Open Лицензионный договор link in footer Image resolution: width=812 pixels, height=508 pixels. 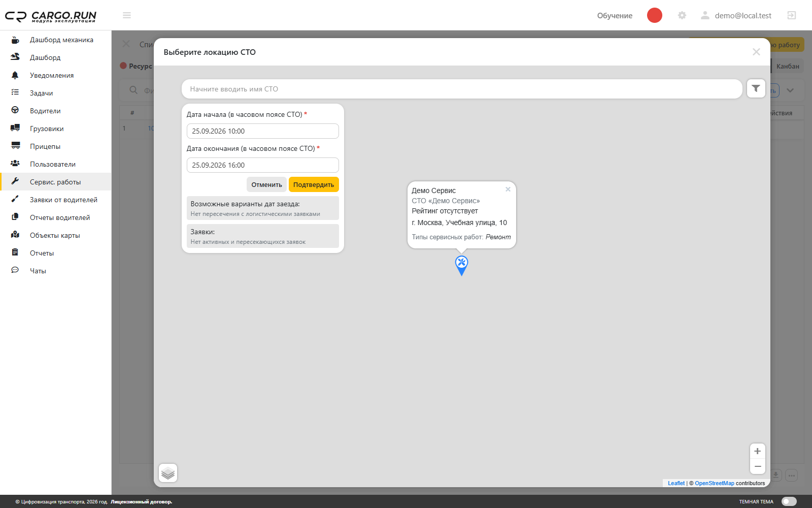(x=142, y=502)
